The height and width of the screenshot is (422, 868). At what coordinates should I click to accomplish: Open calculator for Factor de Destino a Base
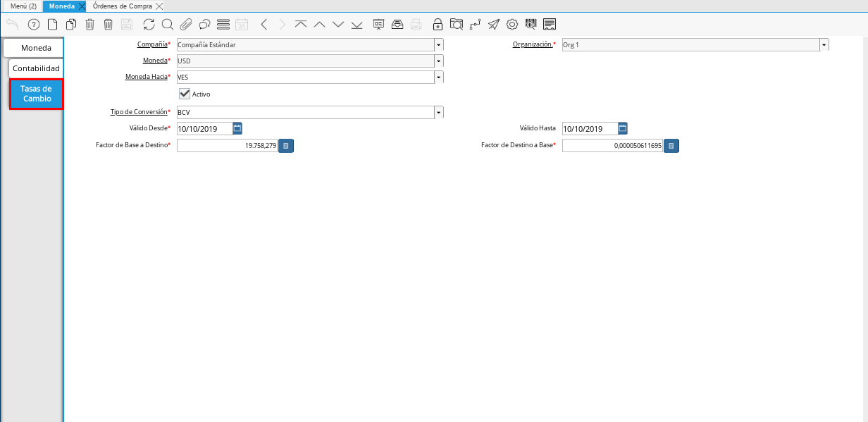click(671, 146)
